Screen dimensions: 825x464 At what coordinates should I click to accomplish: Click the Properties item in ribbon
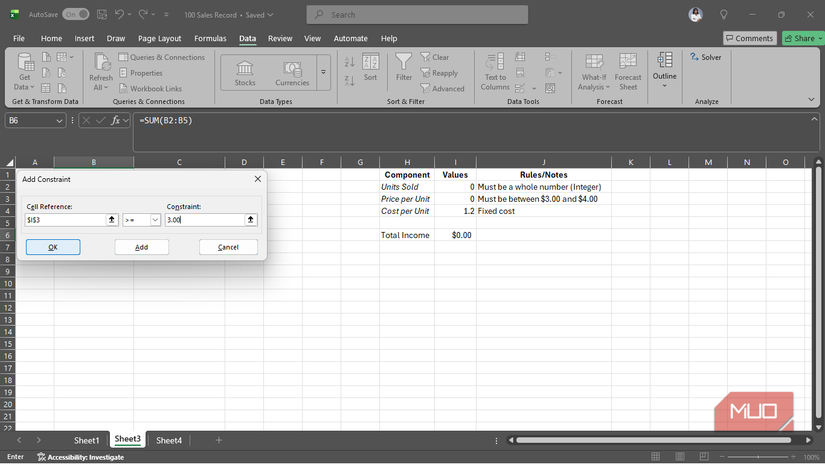point(140,73)
